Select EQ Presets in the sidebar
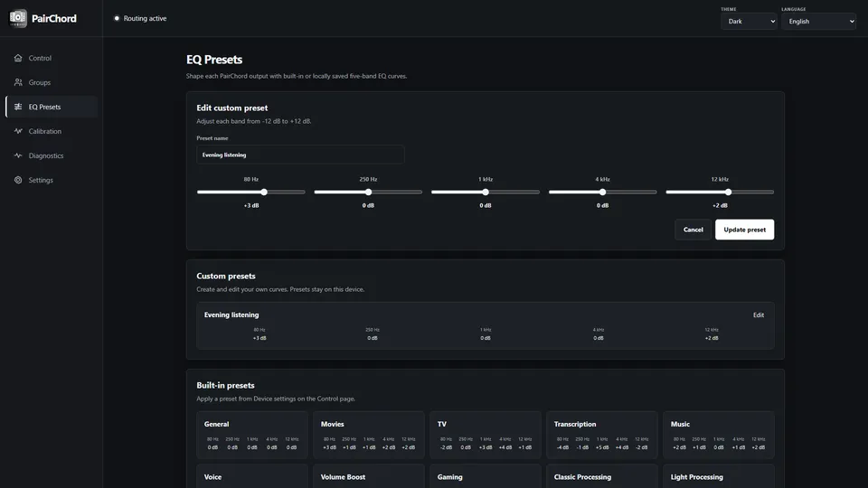This screenshot has height=488, width=868. 52,107
